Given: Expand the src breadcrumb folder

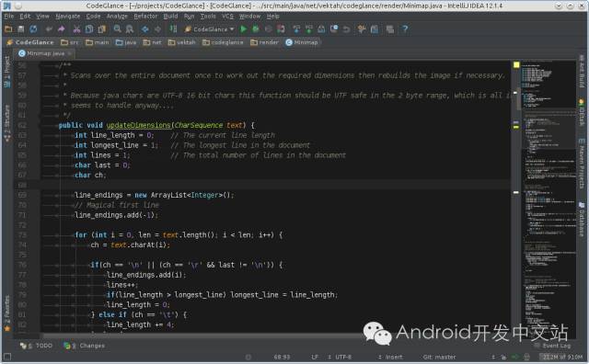Looking at the screenshot, I should [70, 42].
